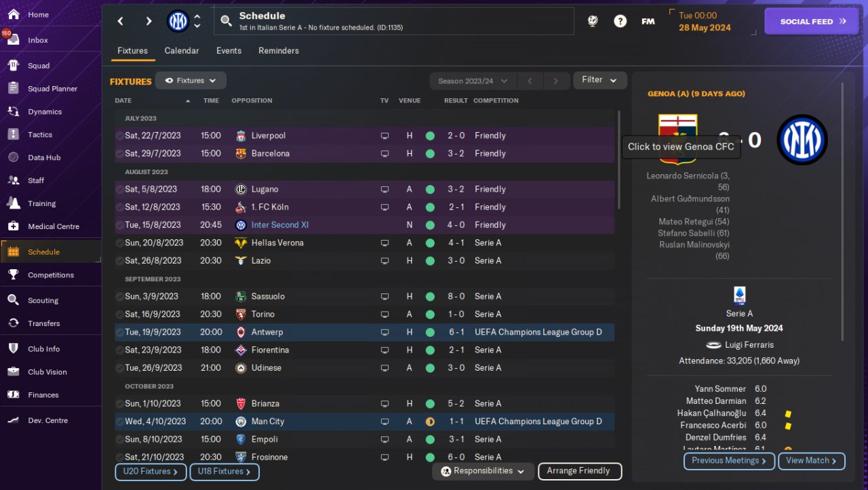Open the Medical Centre sidebar icon

13,226
